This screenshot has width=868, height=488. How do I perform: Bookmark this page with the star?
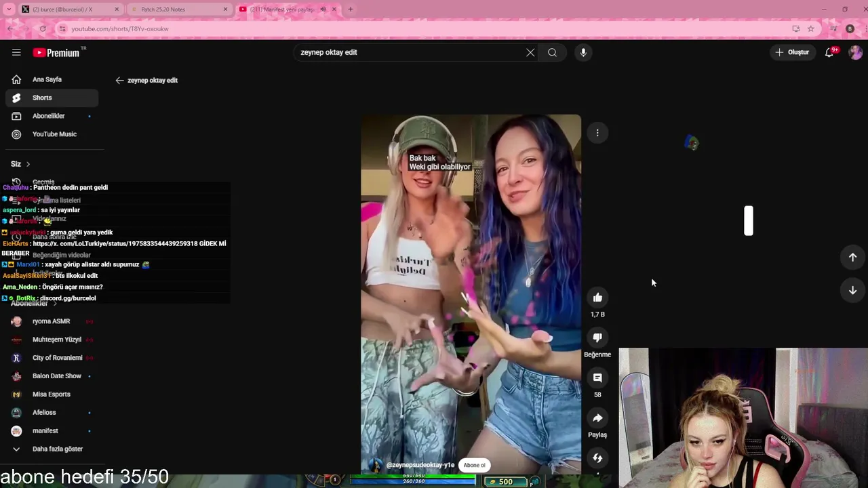(810, 28)
